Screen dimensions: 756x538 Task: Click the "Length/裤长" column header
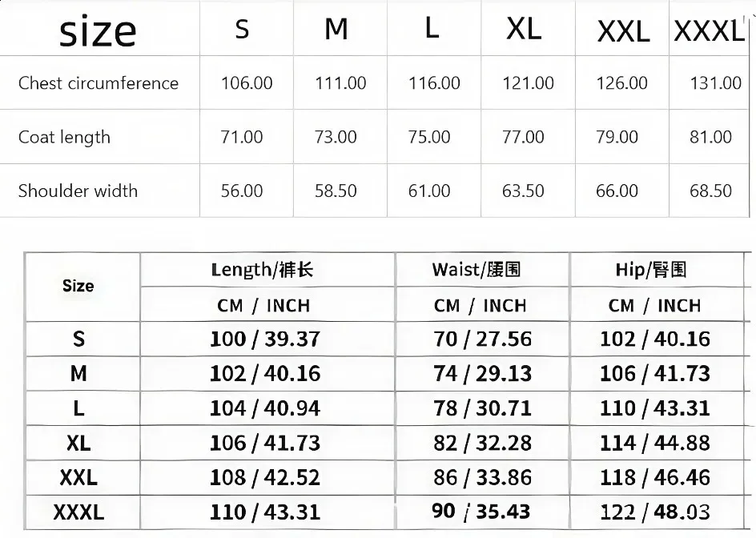[262, 270]
